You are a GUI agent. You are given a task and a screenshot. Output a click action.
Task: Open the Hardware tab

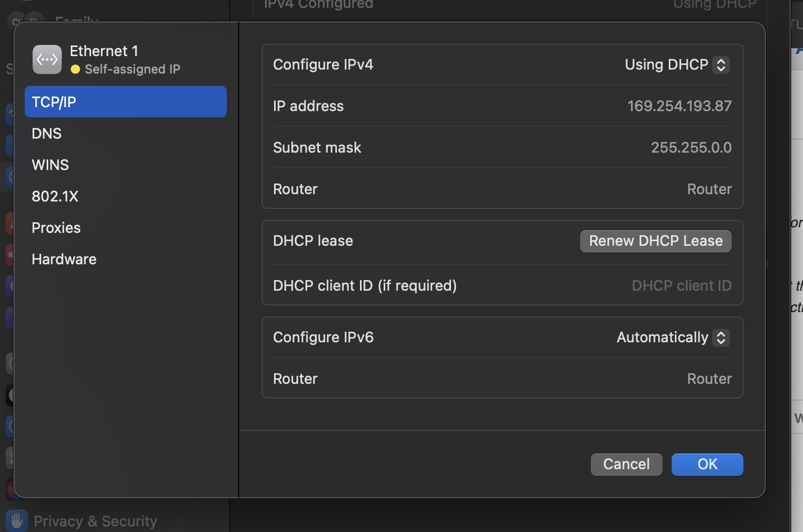(x=64, y=259)
